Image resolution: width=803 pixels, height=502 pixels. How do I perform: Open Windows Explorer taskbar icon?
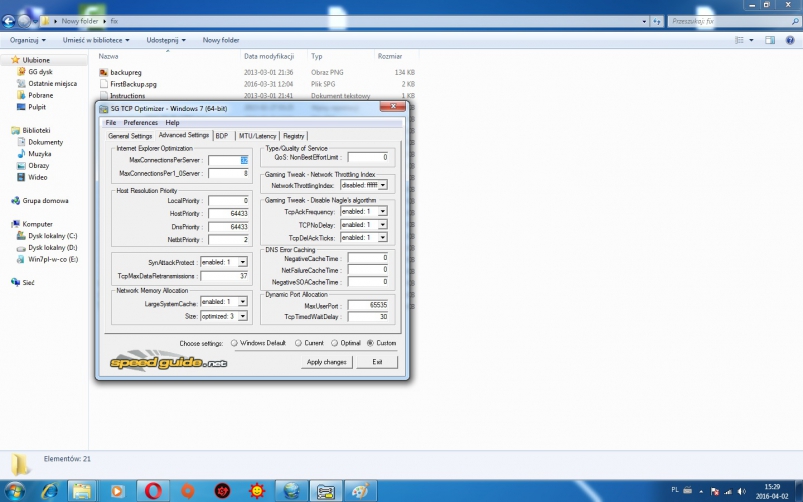tap(83, 490)
